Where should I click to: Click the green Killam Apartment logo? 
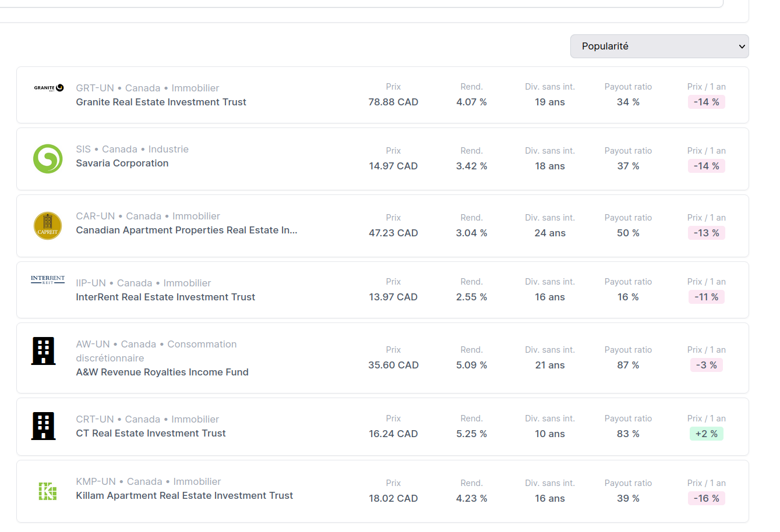point(48,491)
